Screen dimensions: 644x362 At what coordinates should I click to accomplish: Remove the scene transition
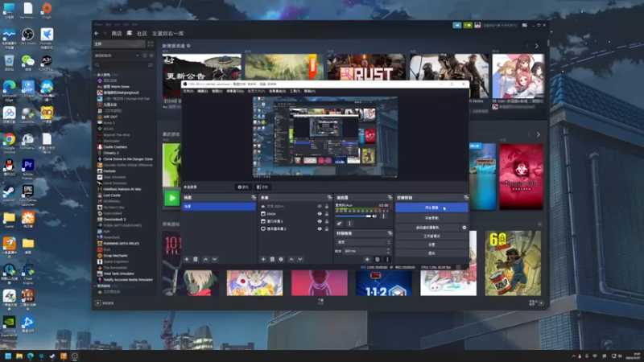[378, 259]
